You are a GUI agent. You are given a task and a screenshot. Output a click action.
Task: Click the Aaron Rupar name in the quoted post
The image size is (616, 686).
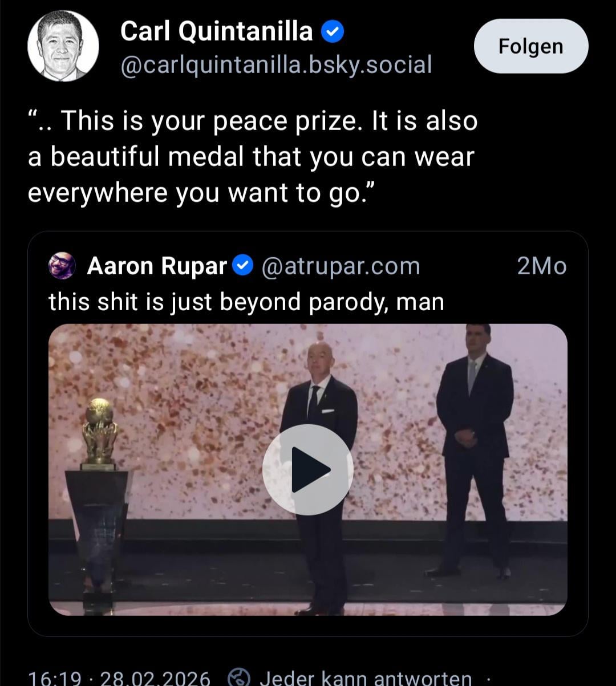point(157,266)
